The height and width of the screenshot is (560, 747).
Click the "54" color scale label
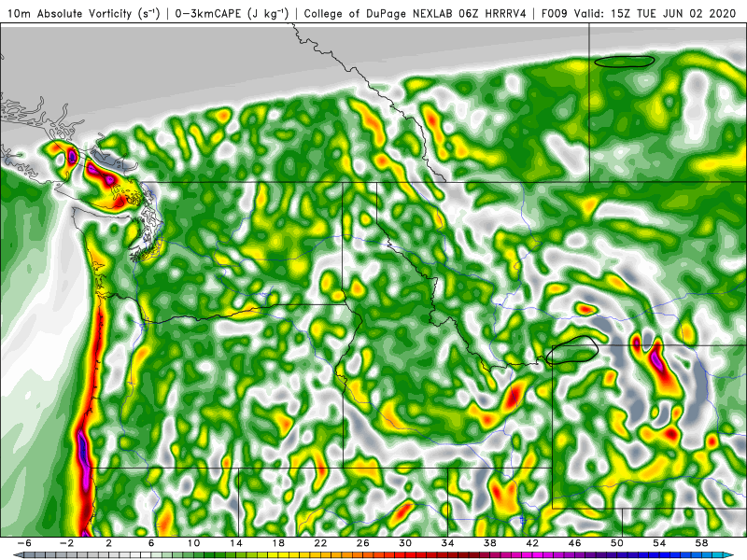click(x=660, y=543)
